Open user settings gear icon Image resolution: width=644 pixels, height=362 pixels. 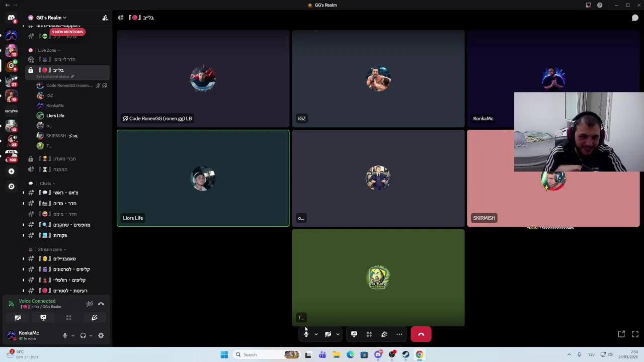101,335
